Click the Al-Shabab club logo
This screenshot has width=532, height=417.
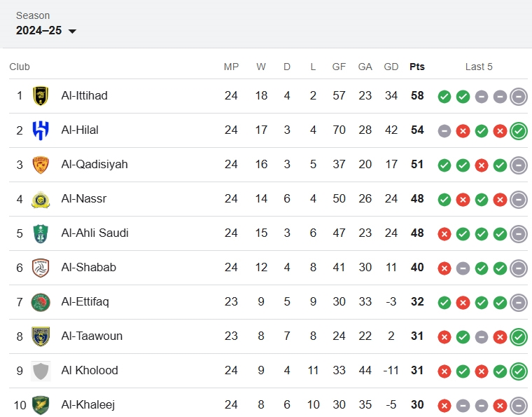click(x=41, y=268)
